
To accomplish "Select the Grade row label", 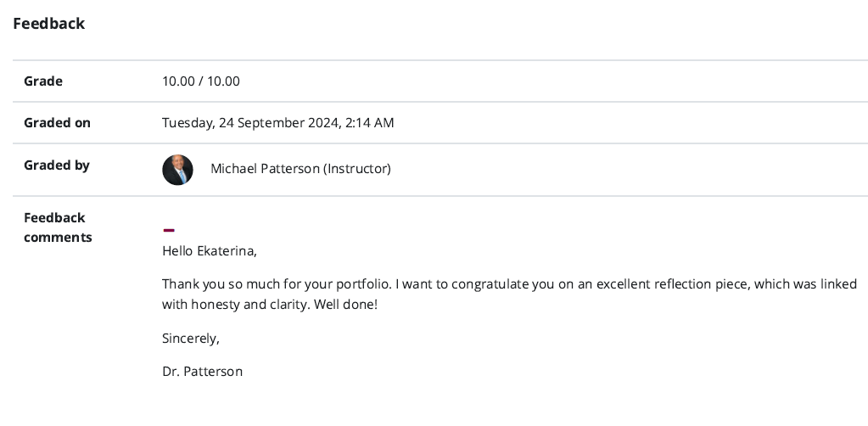I will tap(43, 81).
